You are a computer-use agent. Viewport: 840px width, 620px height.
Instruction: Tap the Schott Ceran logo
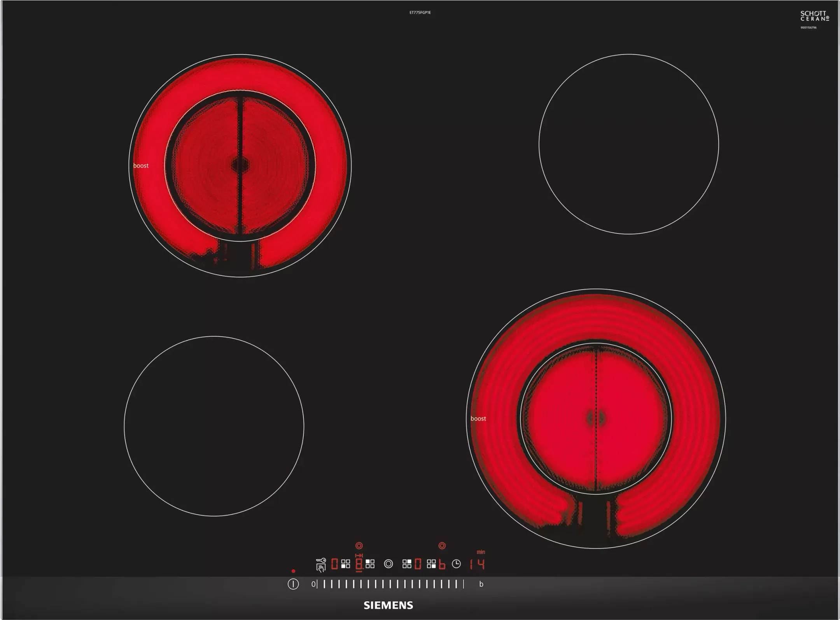[814, 16]
